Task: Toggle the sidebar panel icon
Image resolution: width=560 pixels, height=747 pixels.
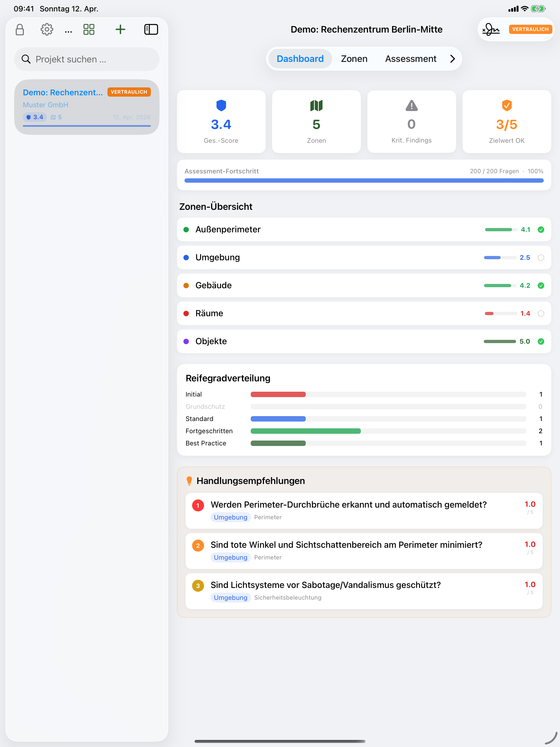Action: 151,29
